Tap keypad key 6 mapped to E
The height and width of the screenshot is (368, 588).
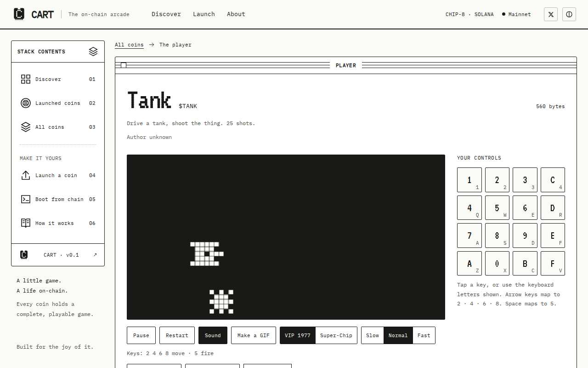click(525, 208)
